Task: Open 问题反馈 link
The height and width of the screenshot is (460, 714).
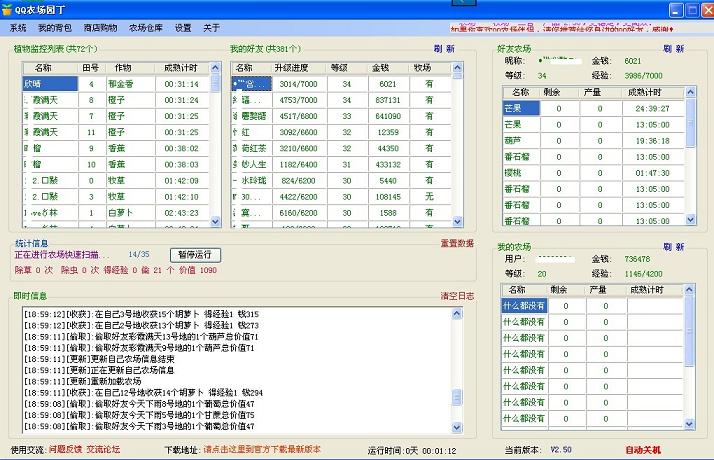Action: 65,449
